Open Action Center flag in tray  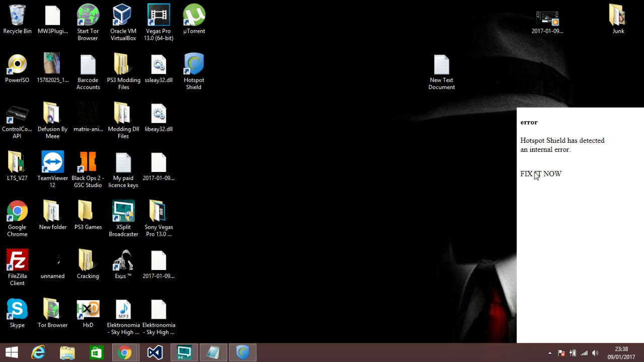[561, 353]
